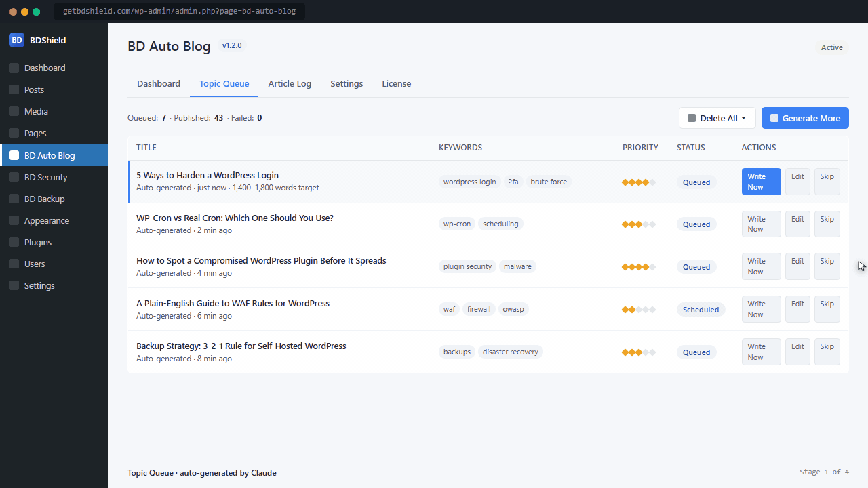Click the Appearance sidebar icon
868x488 pixels.
coord(14,220)
